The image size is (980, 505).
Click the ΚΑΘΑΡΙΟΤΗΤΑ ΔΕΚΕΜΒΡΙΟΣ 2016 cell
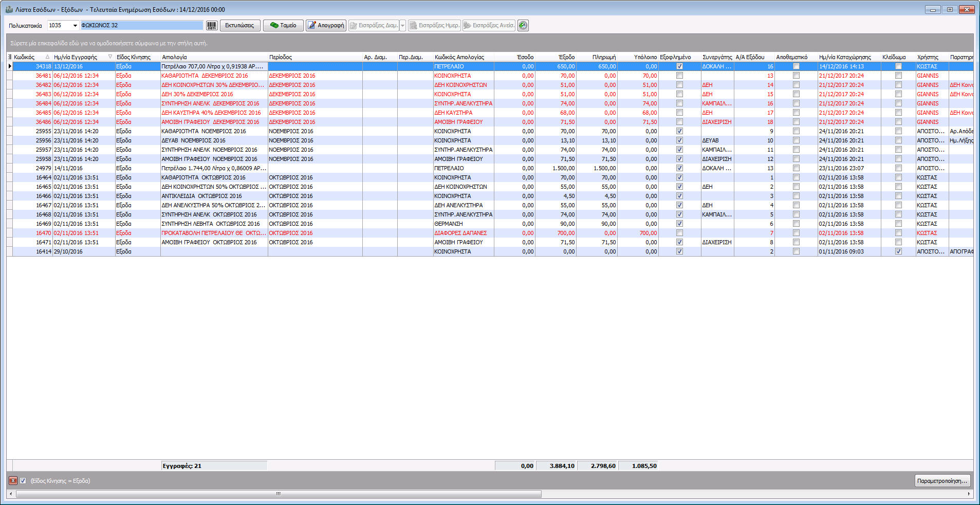214,76
